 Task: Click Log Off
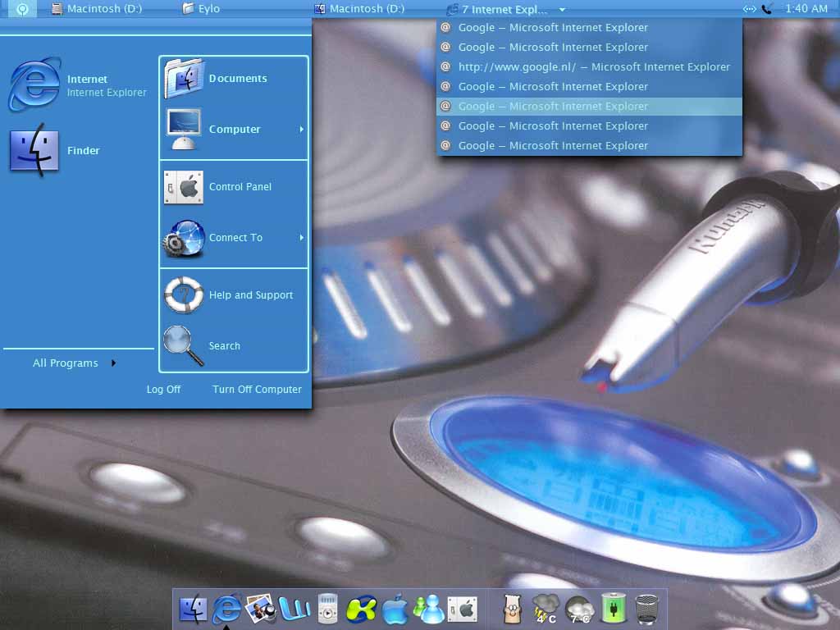point(163,390)
